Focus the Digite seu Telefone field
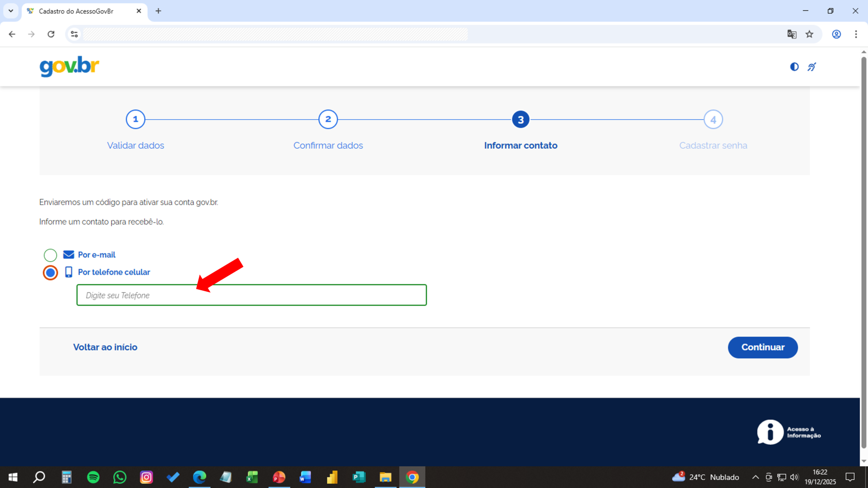868x488 pixels. (252, 295)
